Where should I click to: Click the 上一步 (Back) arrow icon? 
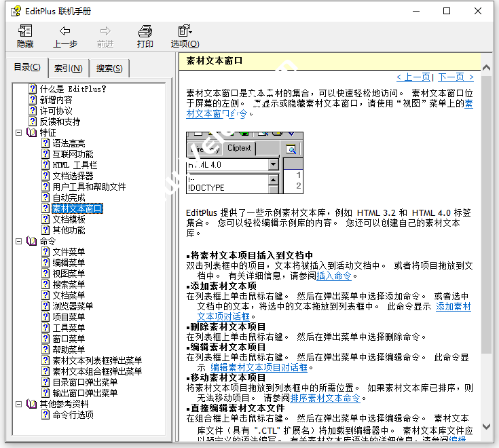point(64,31)
